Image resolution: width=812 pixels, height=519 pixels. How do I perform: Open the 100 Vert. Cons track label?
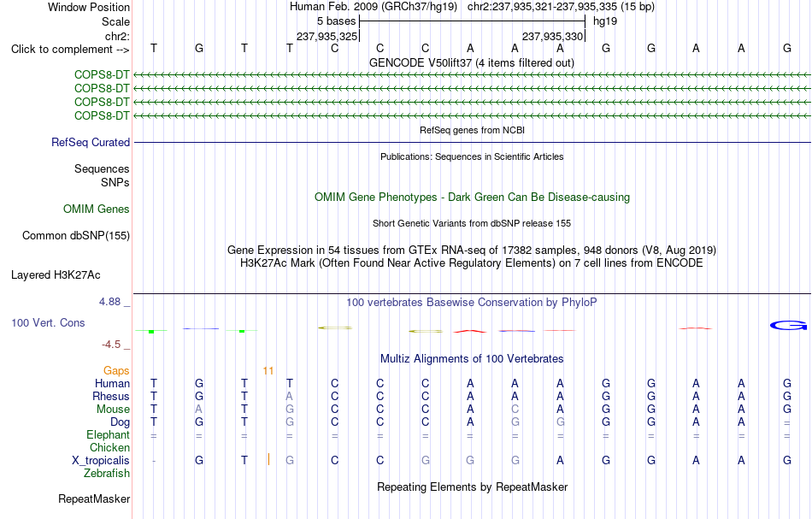[x=48, y=322]
